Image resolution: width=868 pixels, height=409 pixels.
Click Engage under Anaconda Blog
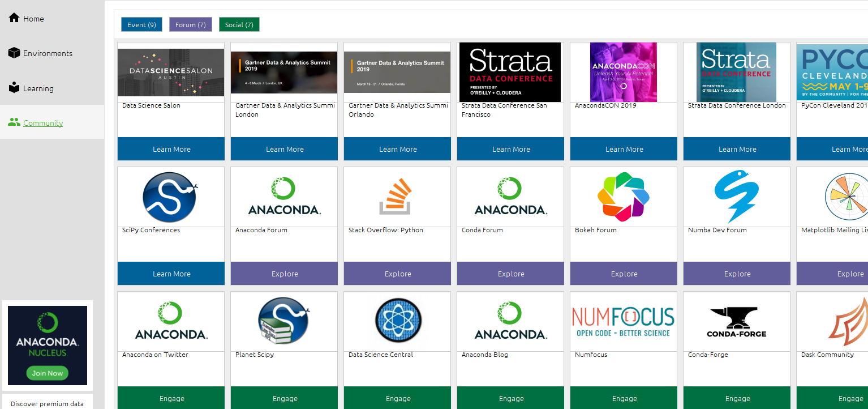(510, 398)
